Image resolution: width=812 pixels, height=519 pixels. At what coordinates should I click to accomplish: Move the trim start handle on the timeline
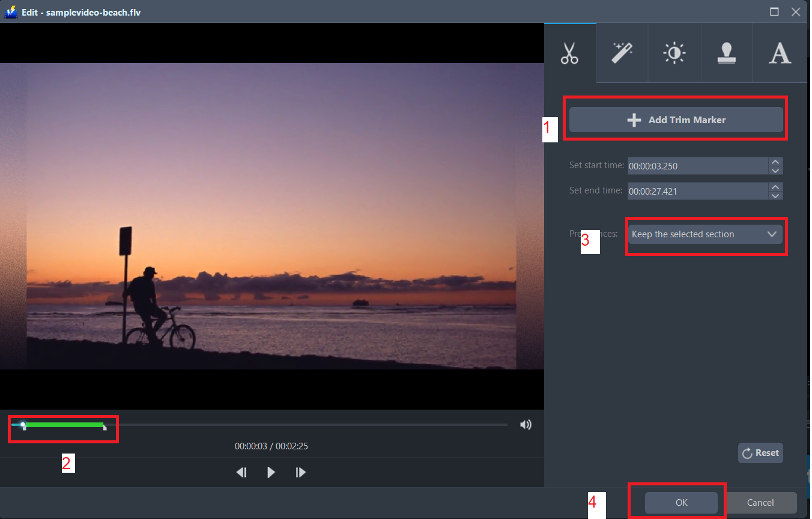[x=23, y=425]
